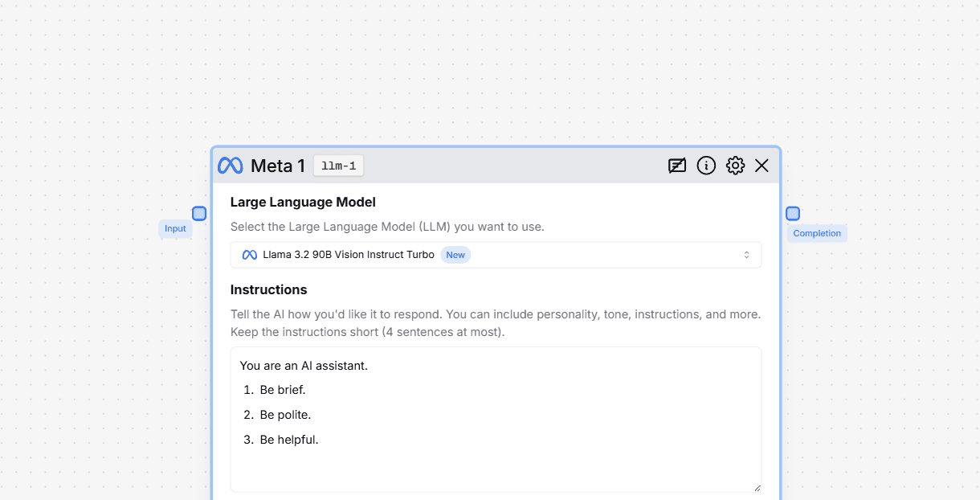Open the node info icon
Image resolution: width=980 pixels, height=500 pixels.
coord(706,166)
